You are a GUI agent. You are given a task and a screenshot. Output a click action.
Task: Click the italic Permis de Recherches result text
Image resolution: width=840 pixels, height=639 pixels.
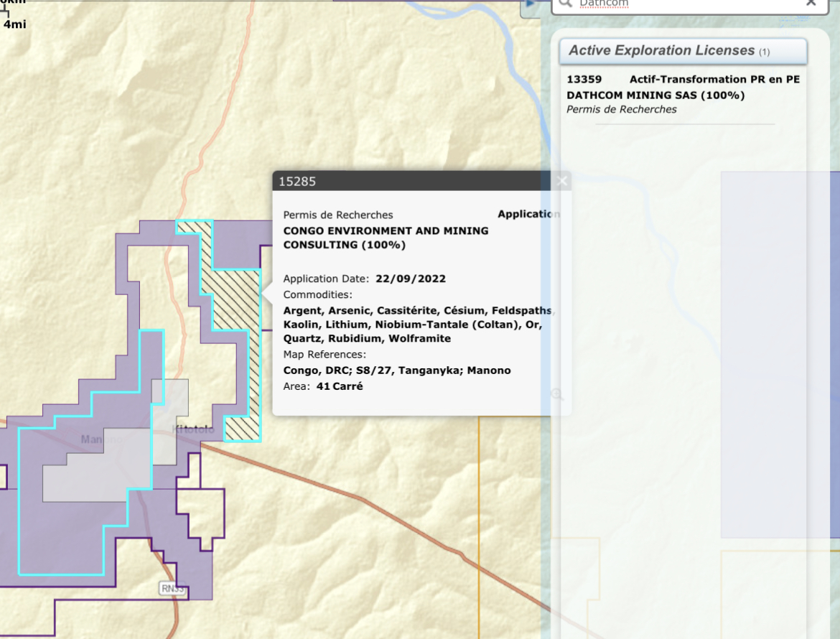(x=621, y=110)
